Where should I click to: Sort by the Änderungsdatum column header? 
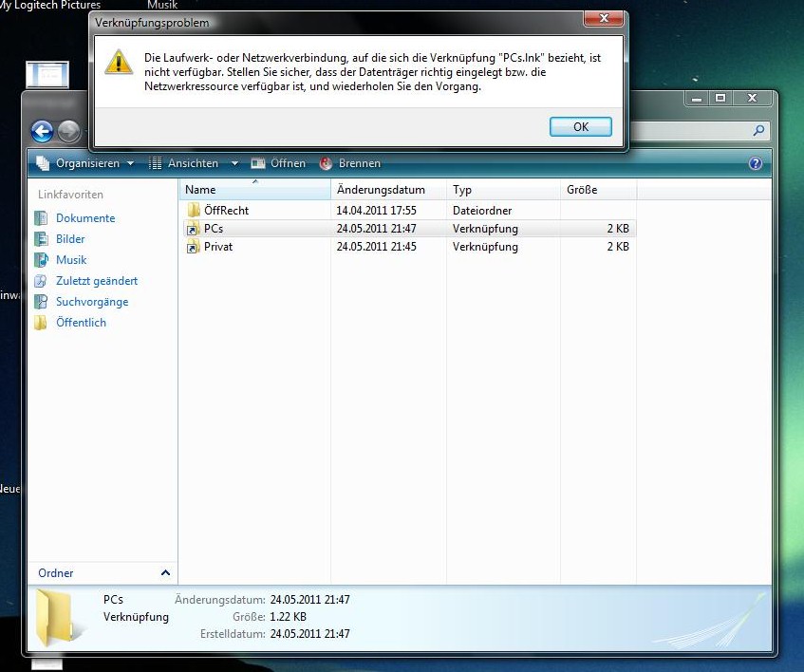coord(381,190)
